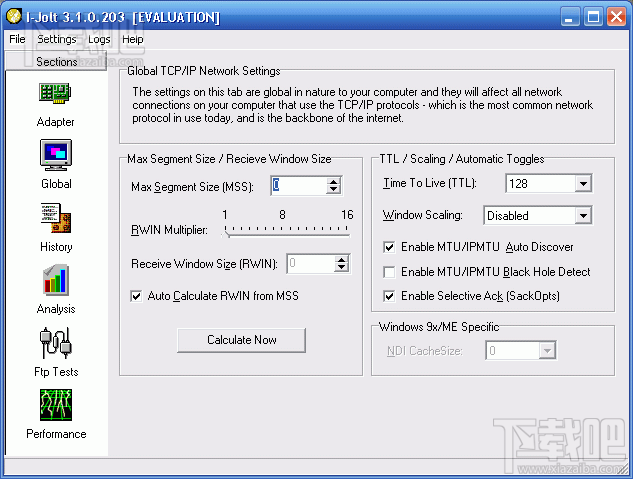Image resolution: width=633 pixels, height=479 pixels.
Task: Decrease Max Segment Size with down arrow
Action: click(x=333, y=190)
